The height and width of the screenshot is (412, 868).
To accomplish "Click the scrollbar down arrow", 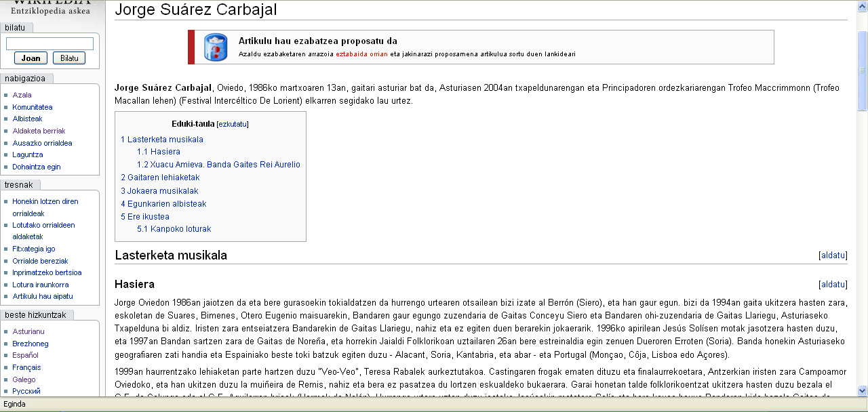I will 862,390.
